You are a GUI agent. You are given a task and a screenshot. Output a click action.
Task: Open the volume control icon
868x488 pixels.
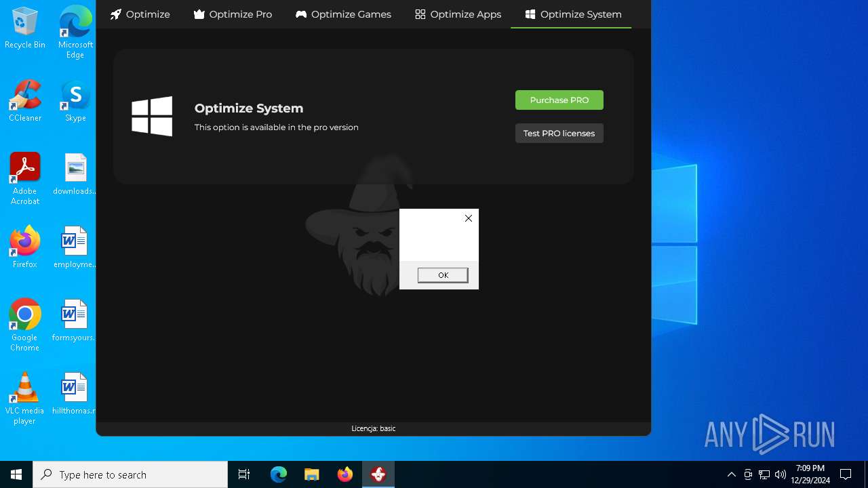(x=780, y=474)
